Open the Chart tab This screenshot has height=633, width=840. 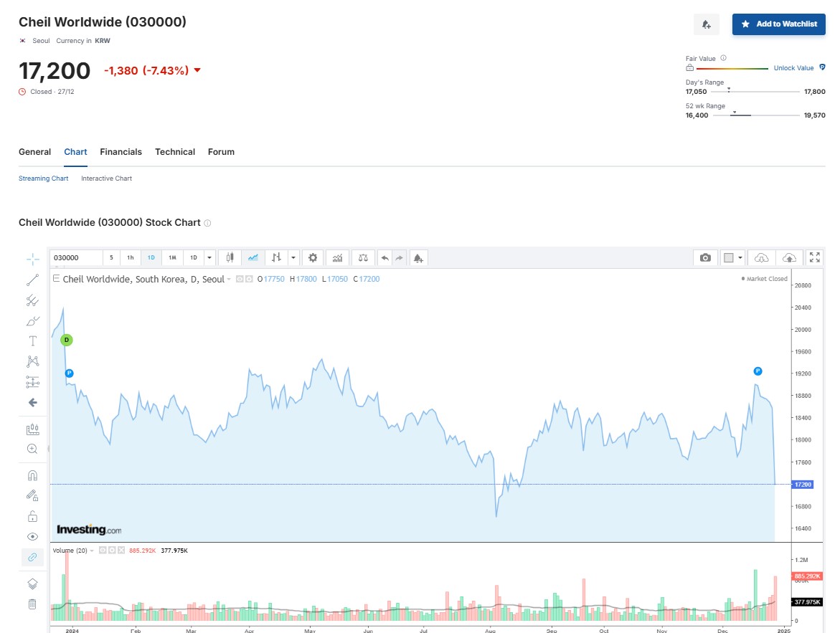[x=75, y=151]
